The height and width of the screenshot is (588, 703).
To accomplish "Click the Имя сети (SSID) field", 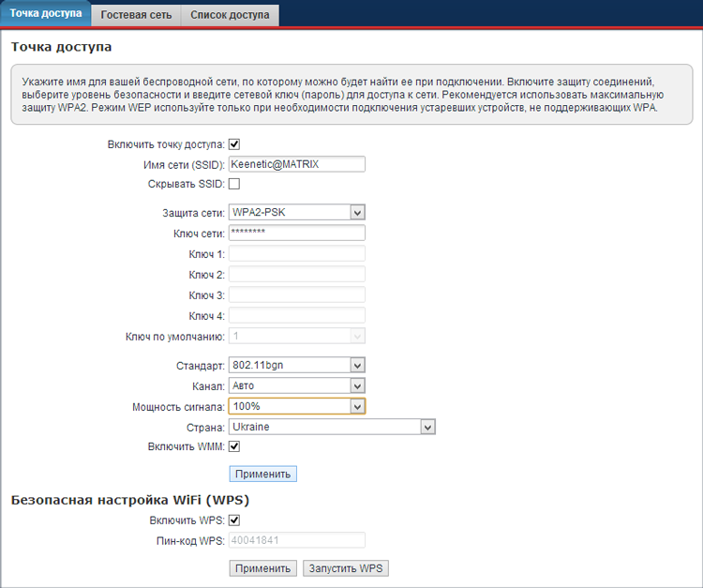I will [296, 164].
